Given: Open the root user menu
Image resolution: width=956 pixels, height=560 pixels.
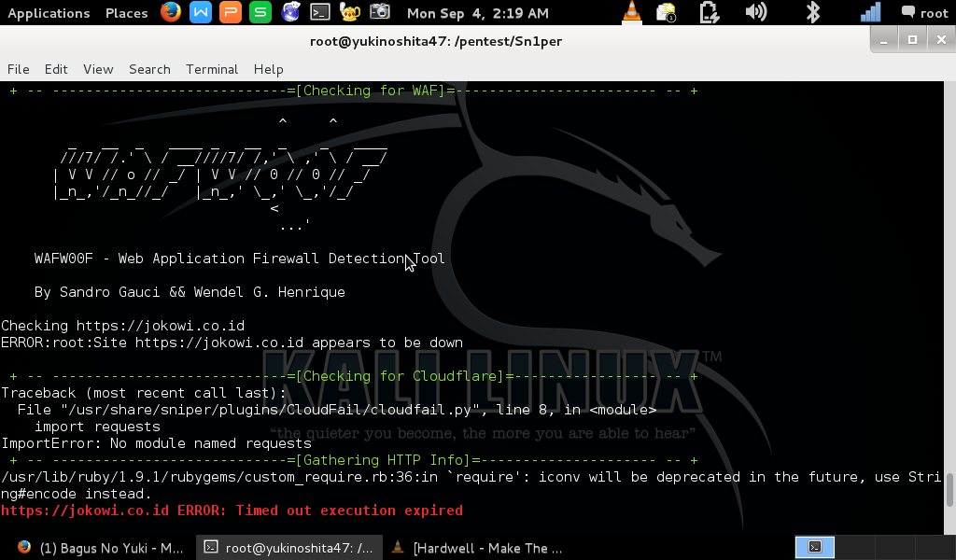Looking at the screenshot, I should 925,13.
